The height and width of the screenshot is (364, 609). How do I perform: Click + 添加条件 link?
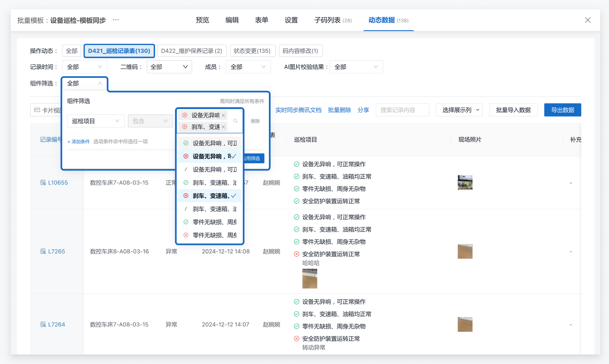pos(78,142)
